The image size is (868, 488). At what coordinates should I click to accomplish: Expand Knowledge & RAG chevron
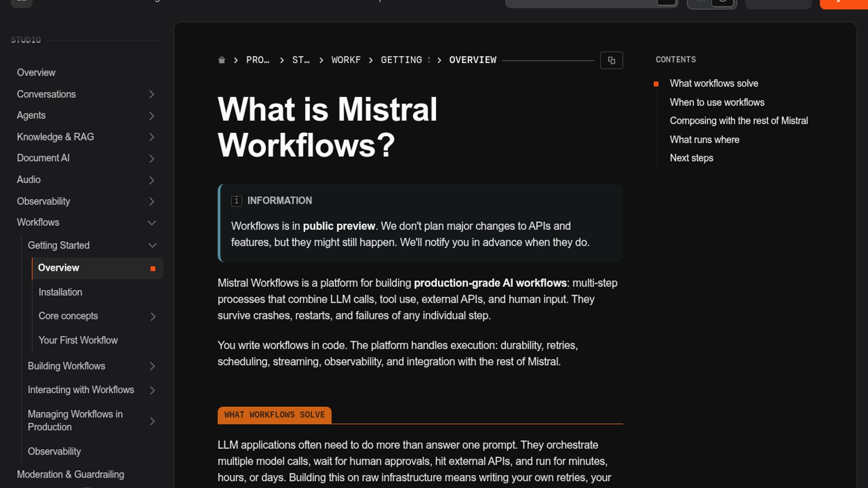pyautogui.click(x=152, y=137)
